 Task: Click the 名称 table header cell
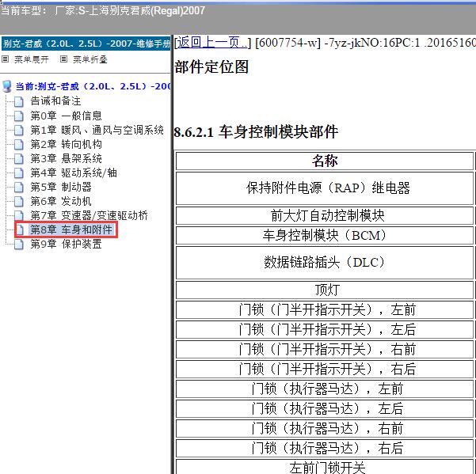coord(325,161)
